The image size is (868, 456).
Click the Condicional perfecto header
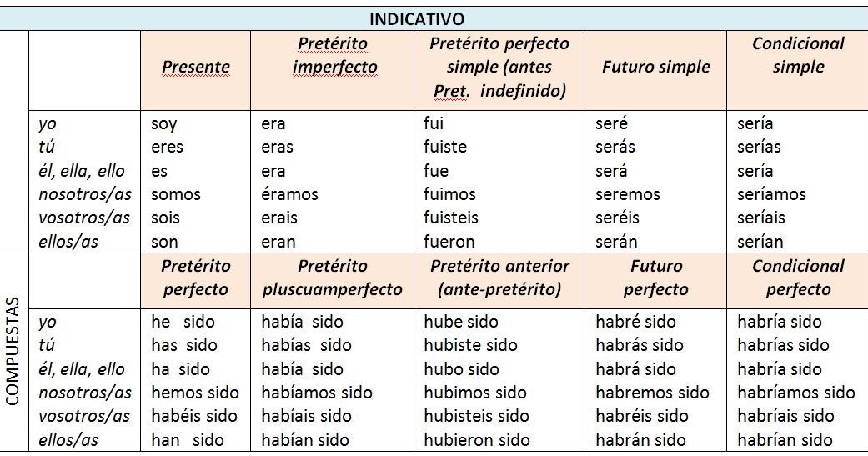click(x=798, y=278)
